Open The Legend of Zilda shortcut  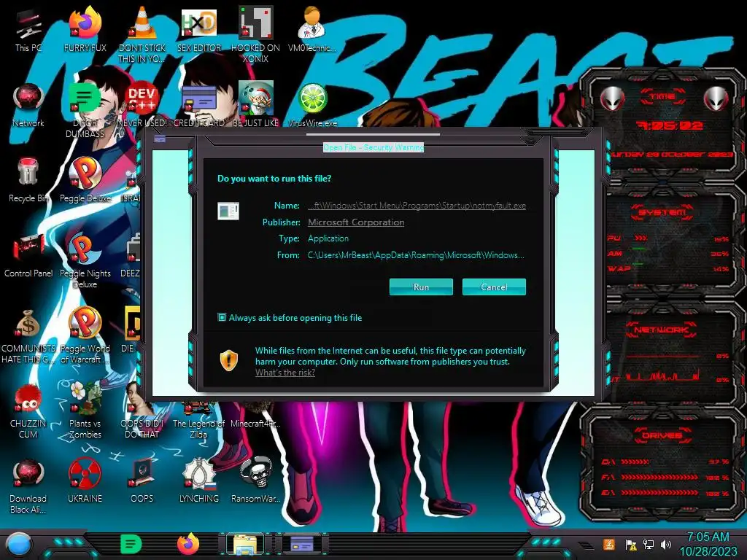tap(198, 421)
